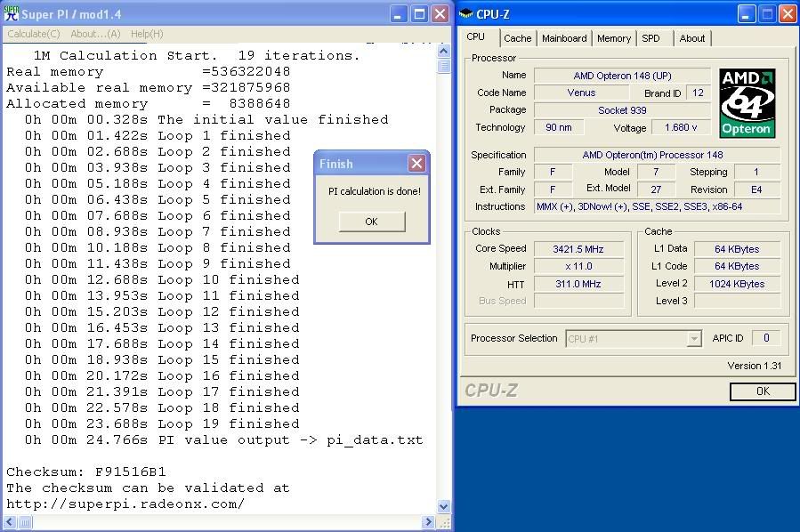
Task: Click the PI value output -> pi_data.txt line
Action: pos(224,439)
